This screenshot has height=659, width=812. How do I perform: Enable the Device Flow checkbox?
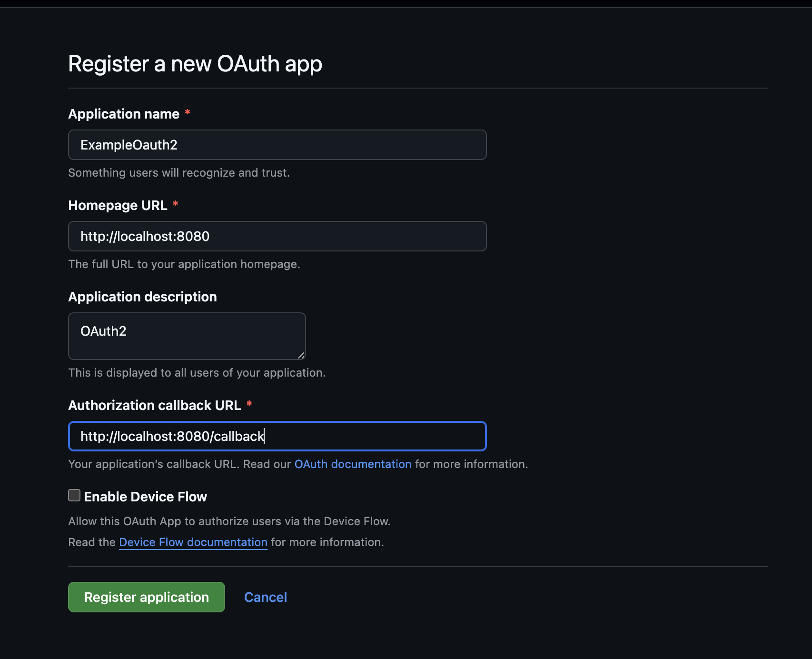74,496
